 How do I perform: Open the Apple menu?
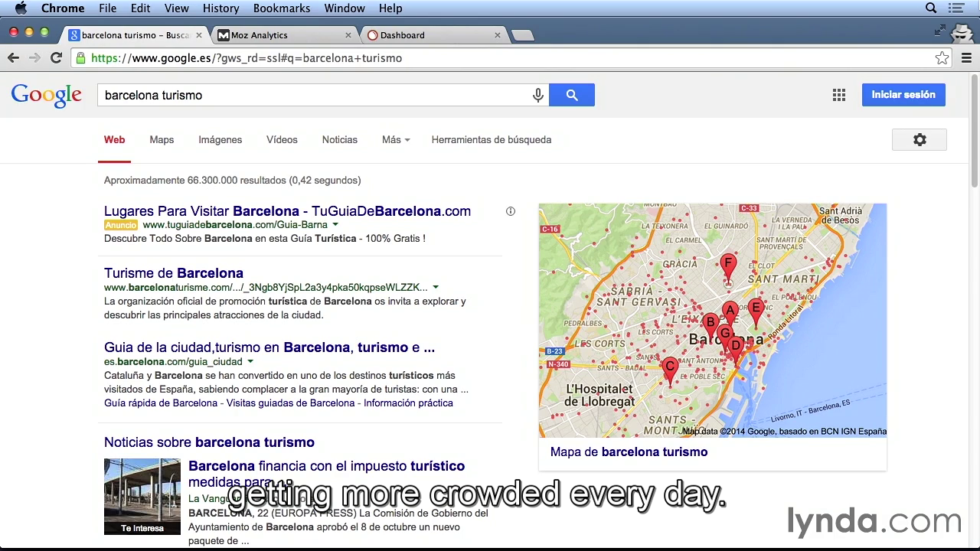point(21,8)
